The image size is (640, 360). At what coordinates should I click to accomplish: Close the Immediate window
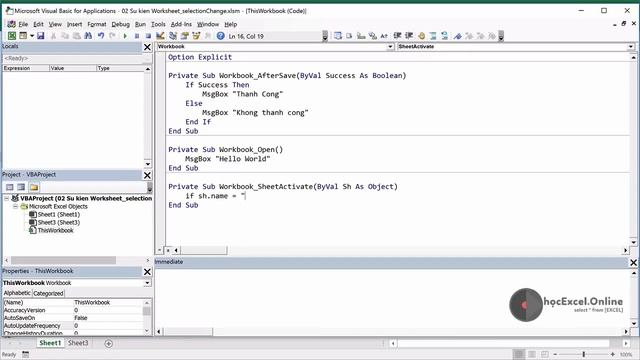coord(633,262)
